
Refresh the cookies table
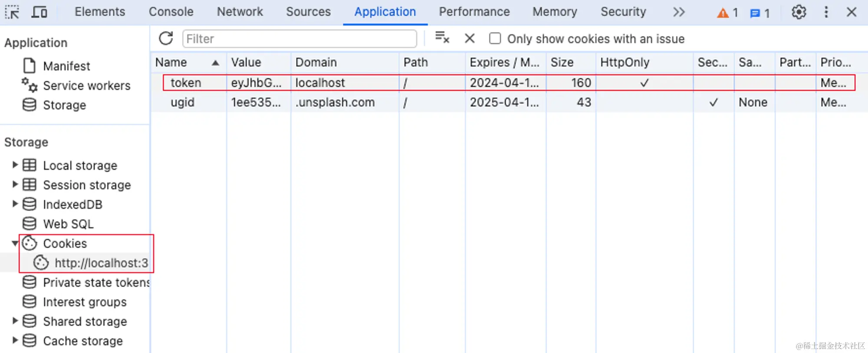click(x=166, y=38)
